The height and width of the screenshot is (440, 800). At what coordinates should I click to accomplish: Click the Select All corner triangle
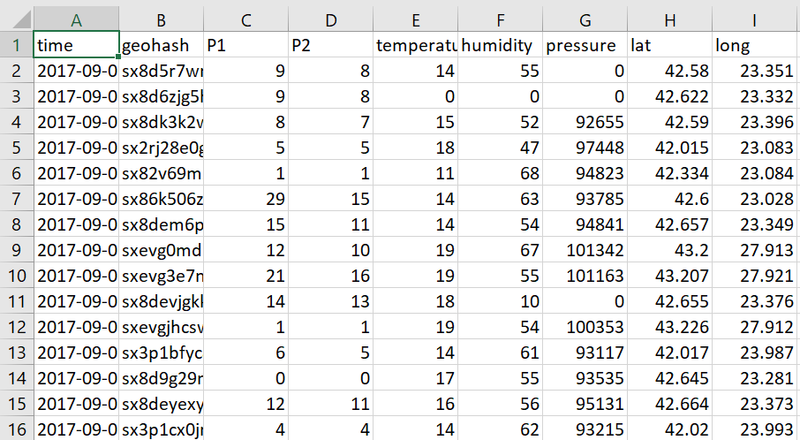(x=21, y=19)
